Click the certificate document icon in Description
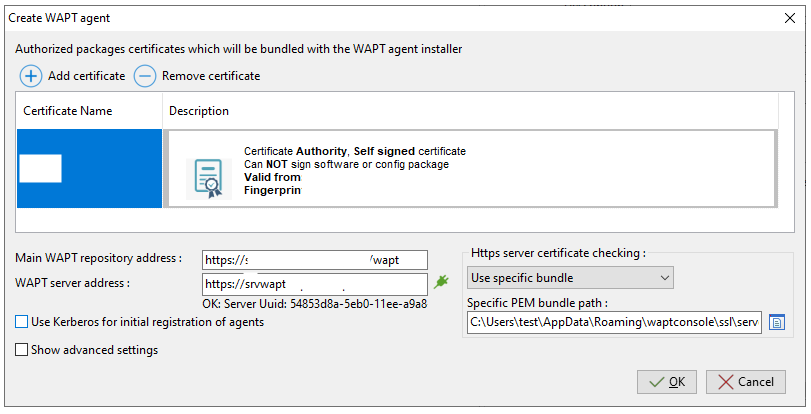811x414 pixels. 208,178
